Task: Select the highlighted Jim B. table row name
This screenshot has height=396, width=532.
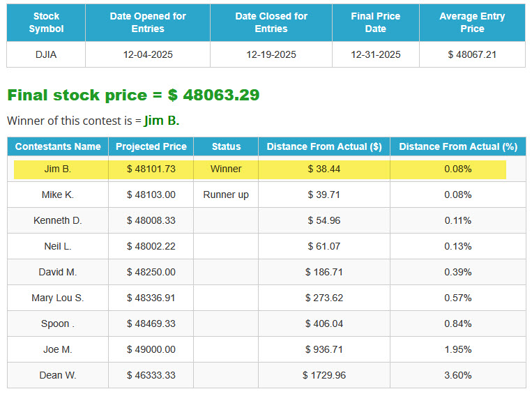Action: click(x=57, y=169)
